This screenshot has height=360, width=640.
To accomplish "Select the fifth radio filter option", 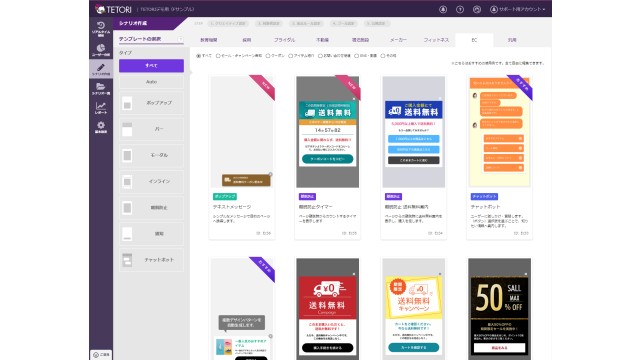I will pos(320,56).
